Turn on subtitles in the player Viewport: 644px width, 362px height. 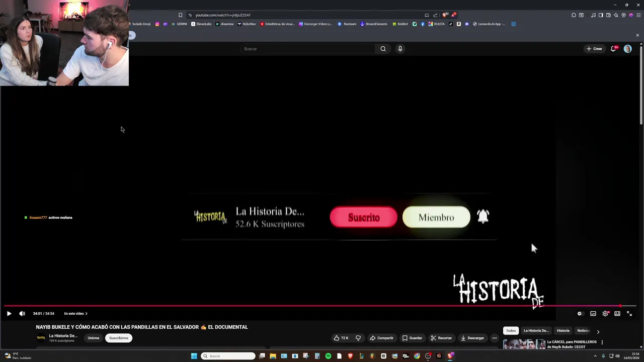click(593, 314)
